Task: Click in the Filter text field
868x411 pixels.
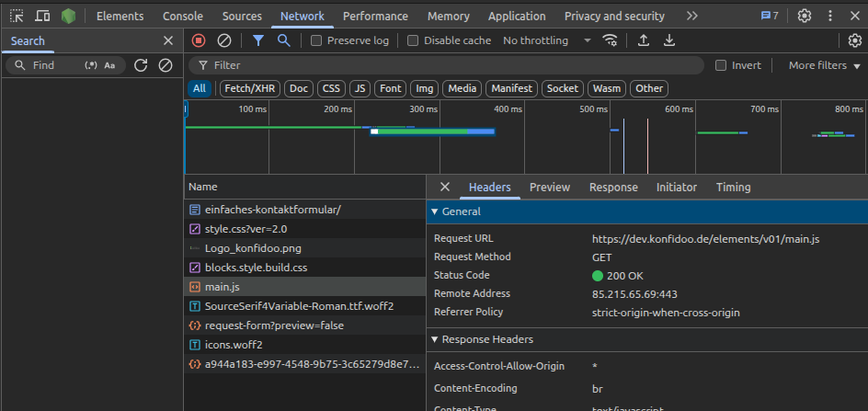Action: (x=446, y=65)
